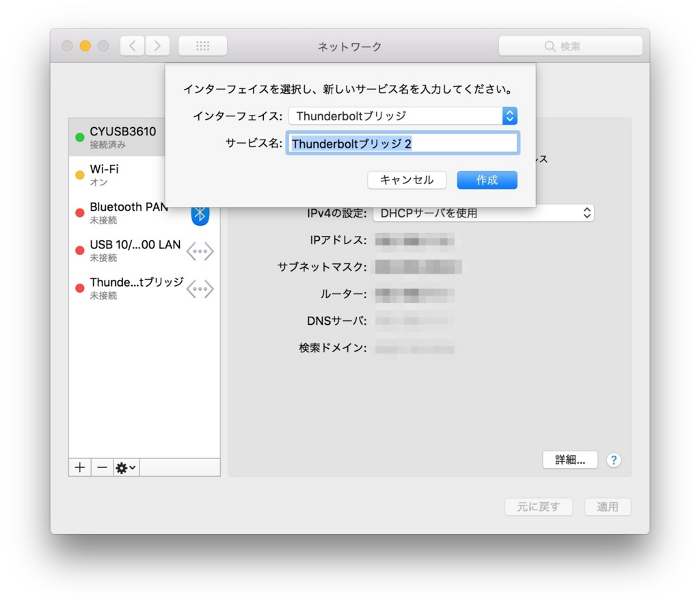Click the help question mark icon
The image size is (700, 606).
[613, 460]
